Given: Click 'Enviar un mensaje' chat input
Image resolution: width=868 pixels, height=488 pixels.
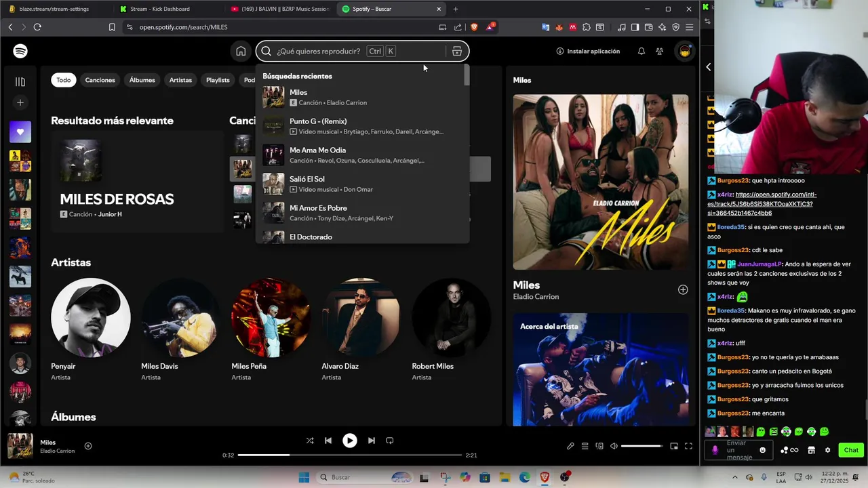Looking at the screenshot, I should coord(738,450).
